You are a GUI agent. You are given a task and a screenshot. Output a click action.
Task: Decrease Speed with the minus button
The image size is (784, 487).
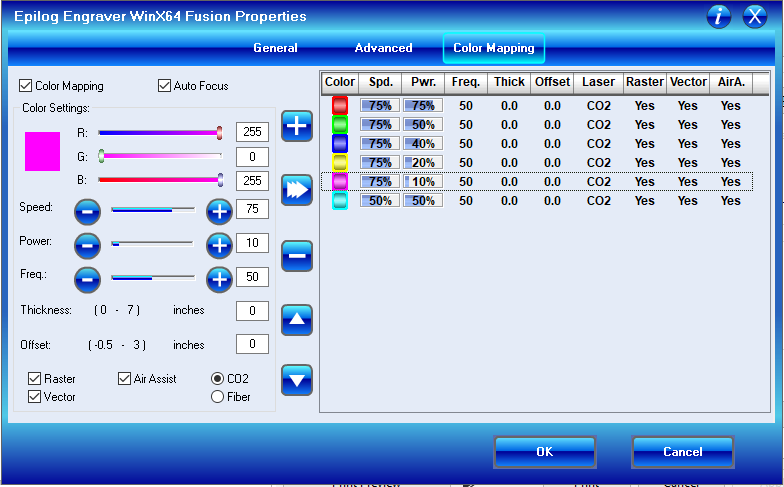(88, 212)
